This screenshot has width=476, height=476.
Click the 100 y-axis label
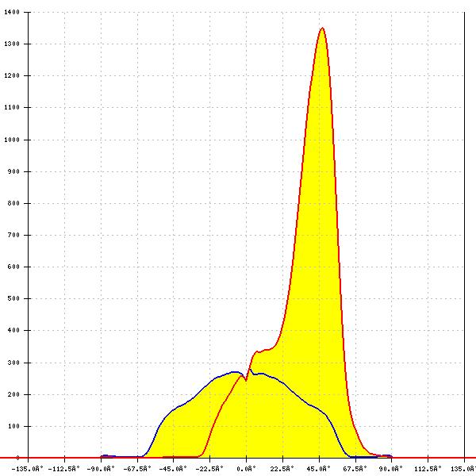(x=13, y=426)
